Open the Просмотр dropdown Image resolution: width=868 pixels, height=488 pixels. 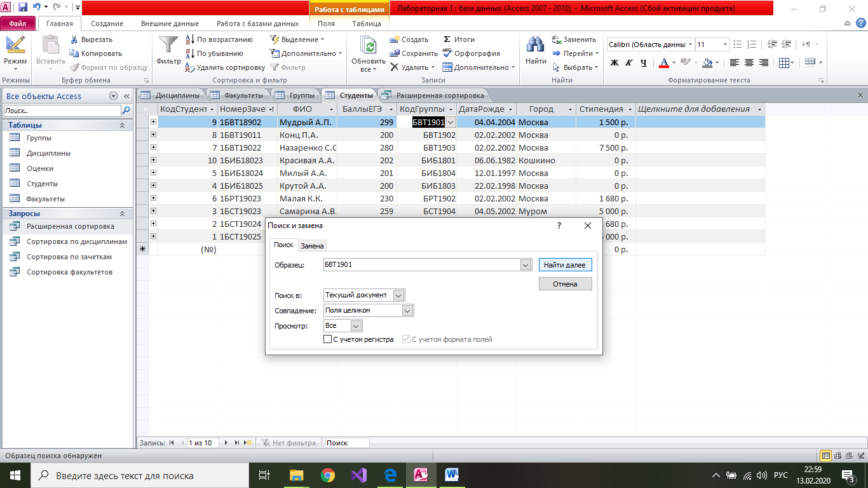[x=356, y=325]
